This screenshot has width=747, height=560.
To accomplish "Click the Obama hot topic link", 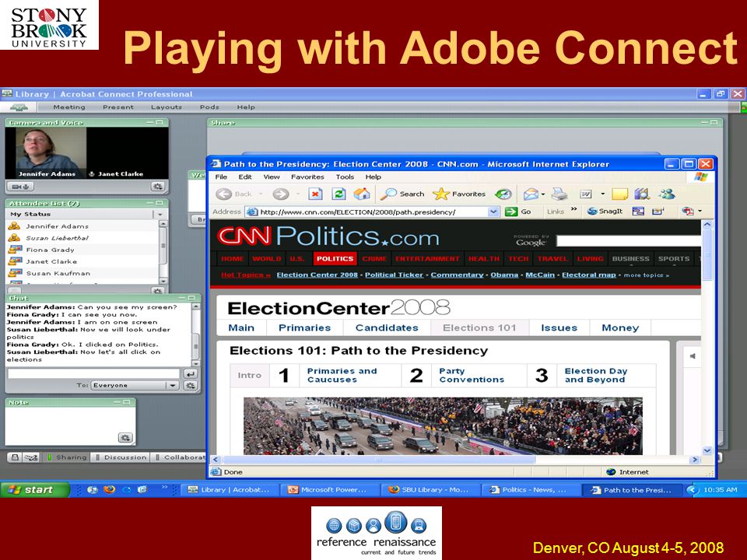I will click(504, 275).
